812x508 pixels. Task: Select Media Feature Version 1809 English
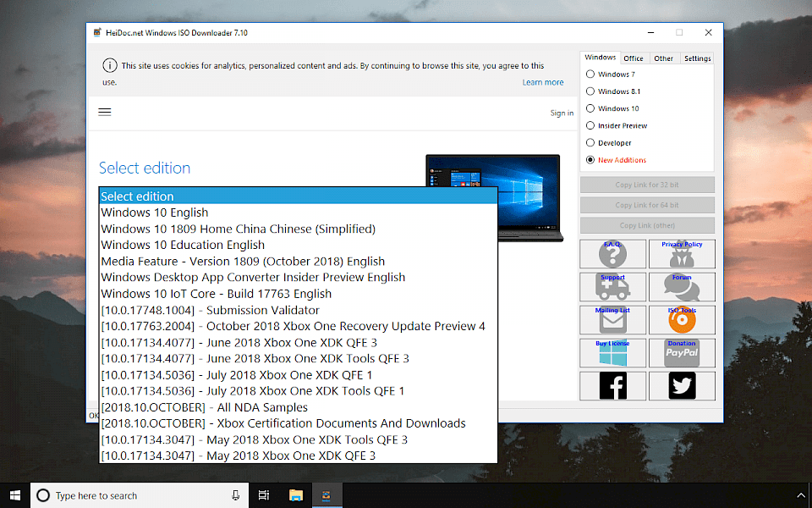(x=299, y=262)
